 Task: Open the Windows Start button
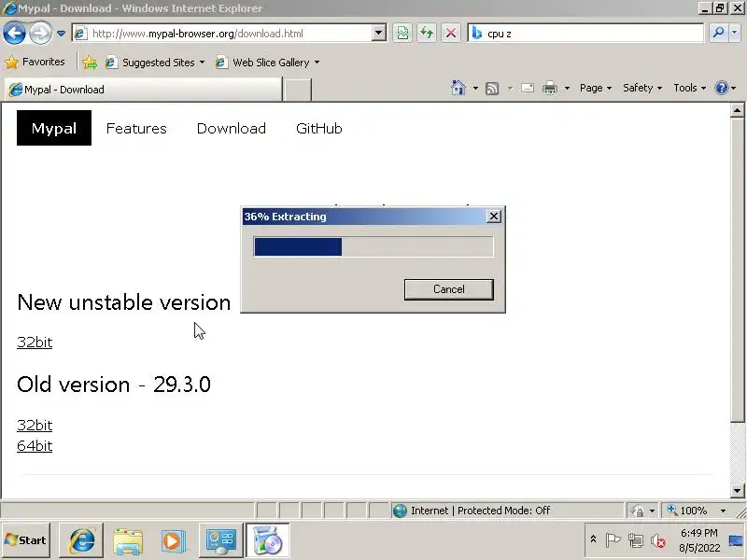(26, 540)
